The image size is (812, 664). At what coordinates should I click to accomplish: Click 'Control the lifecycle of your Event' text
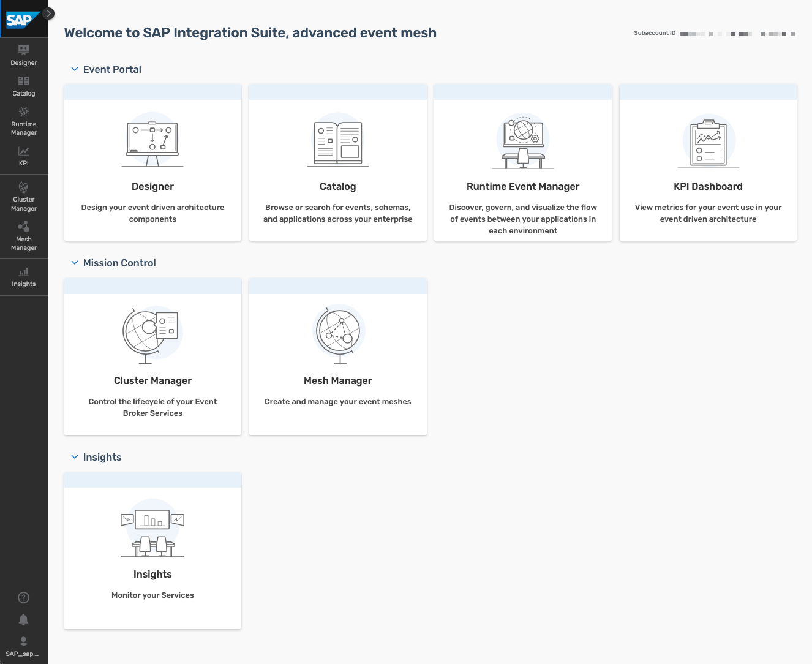click(152, 407)
